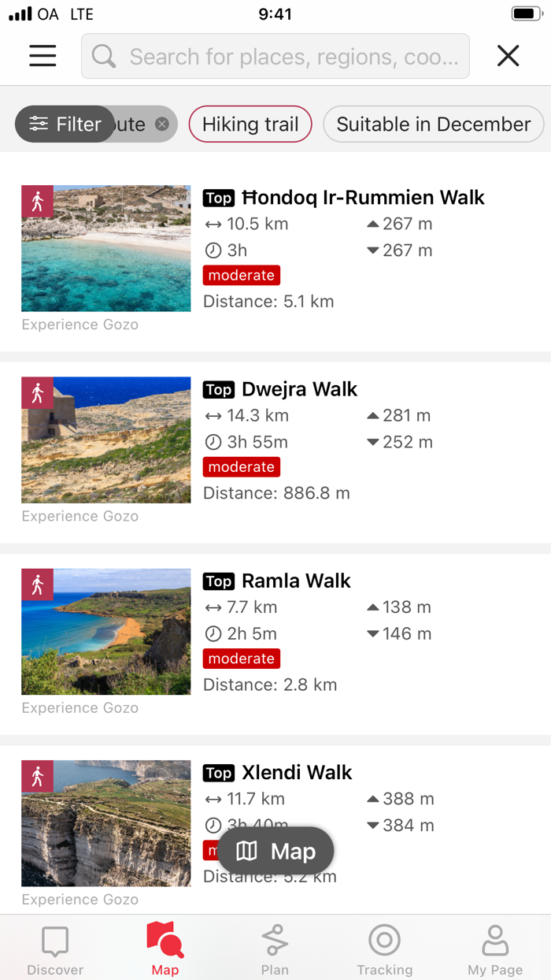This screenshot has height=980, width=551.
Task: Open the Discover section icon
Action: 54,941
